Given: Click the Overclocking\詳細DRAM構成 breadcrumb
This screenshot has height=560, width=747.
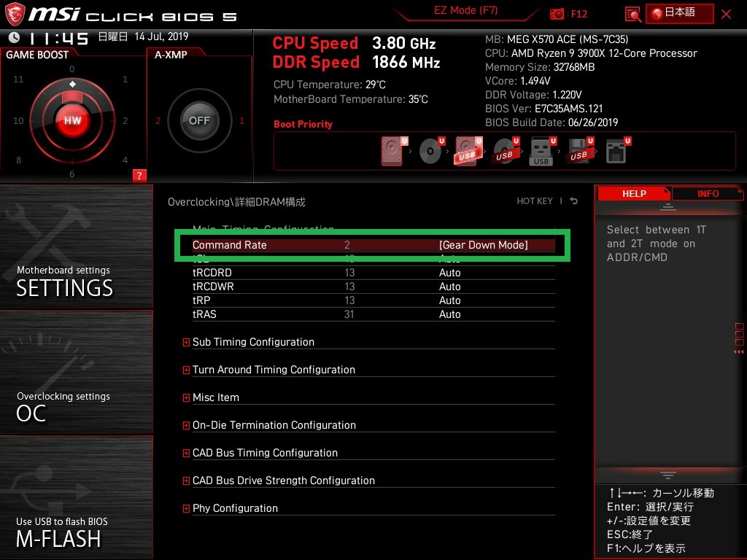Looking at the screenshot, I should [x=237, y=202].
